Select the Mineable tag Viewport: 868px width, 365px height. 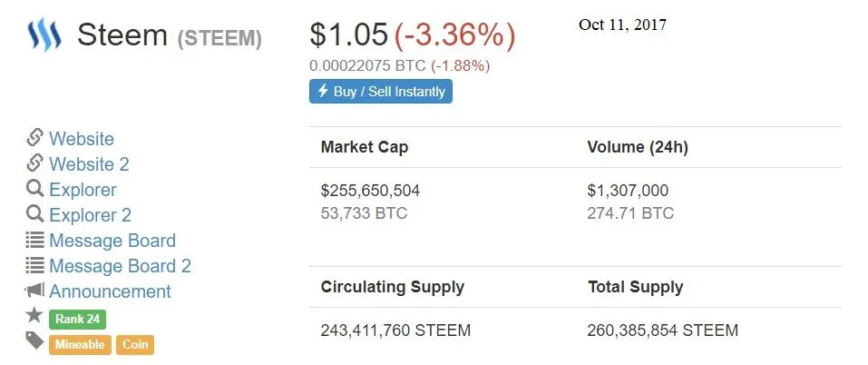click(80, 344)
